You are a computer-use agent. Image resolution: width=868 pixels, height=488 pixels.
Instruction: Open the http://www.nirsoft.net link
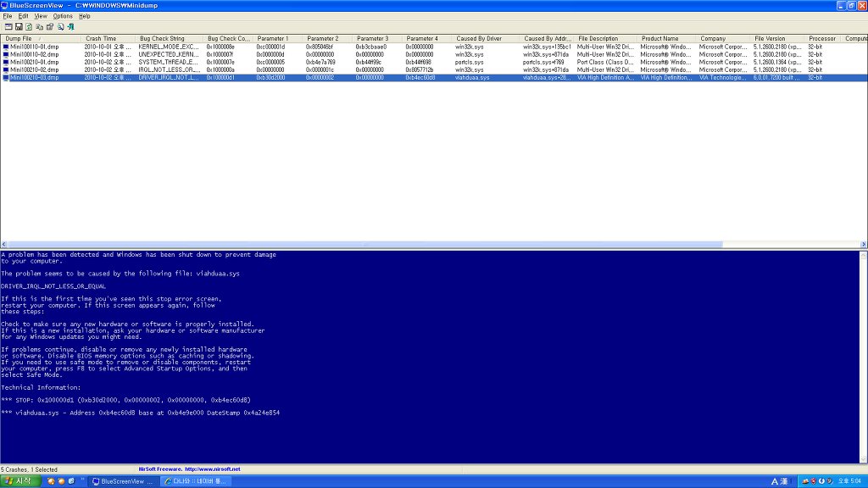(x=213, y=469)
